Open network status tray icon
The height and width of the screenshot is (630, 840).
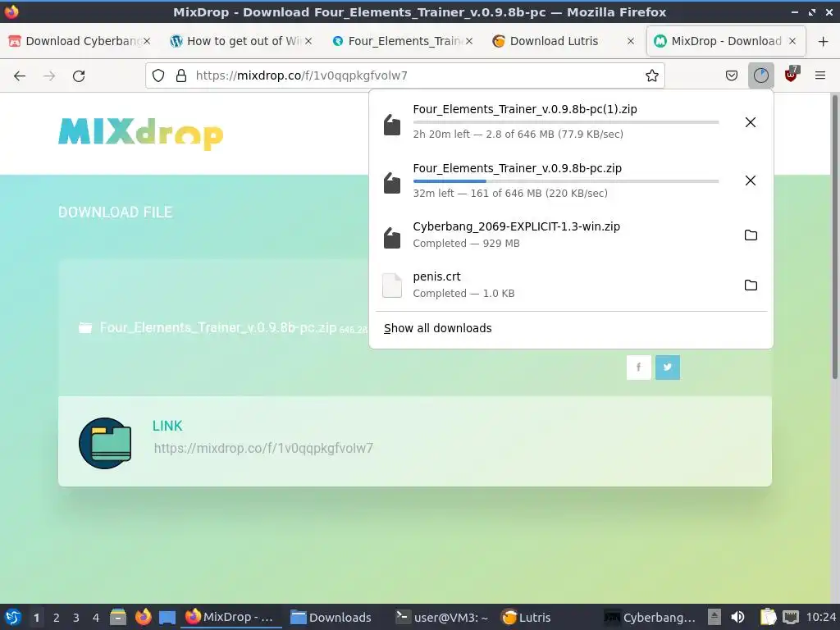pos(791,617)
